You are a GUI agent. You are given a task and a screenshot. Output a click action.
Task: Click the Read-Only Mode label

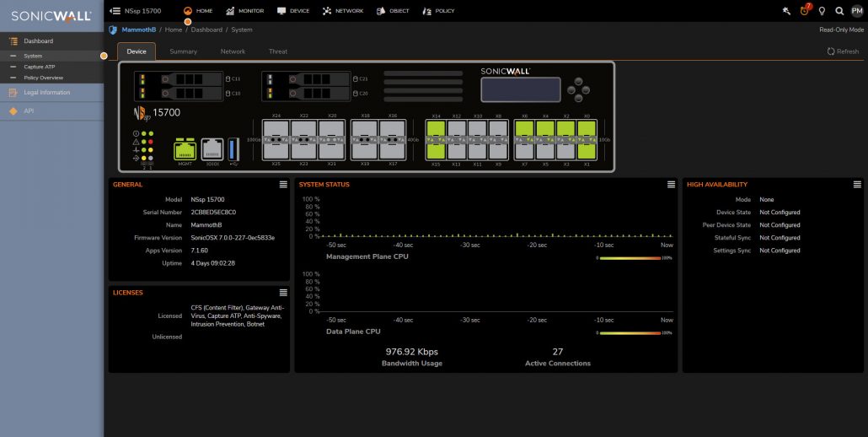coord(841,30)
